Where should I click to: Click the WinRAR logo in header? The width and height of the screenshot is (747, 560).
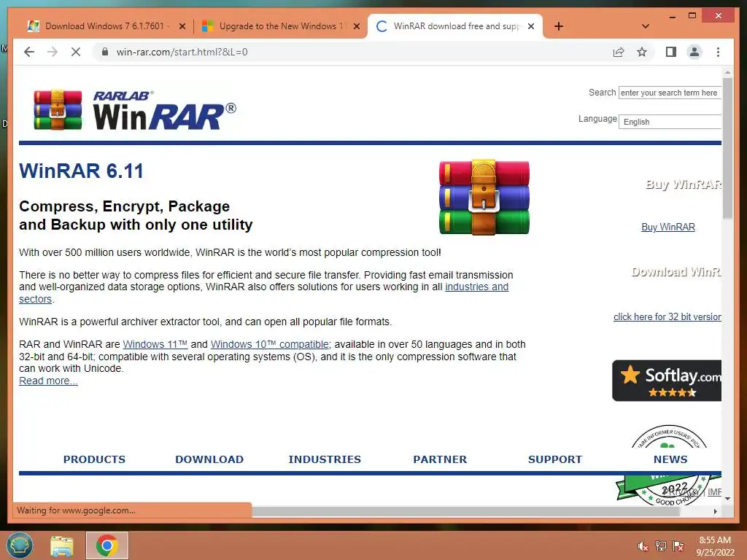135,110
